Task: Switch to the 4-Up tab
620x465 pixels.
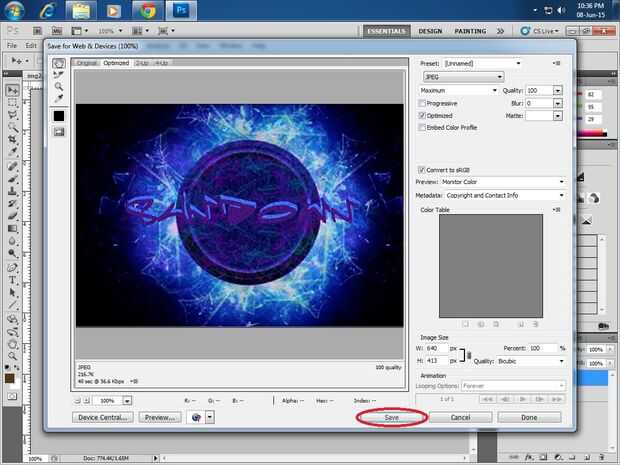Action: 161,63
